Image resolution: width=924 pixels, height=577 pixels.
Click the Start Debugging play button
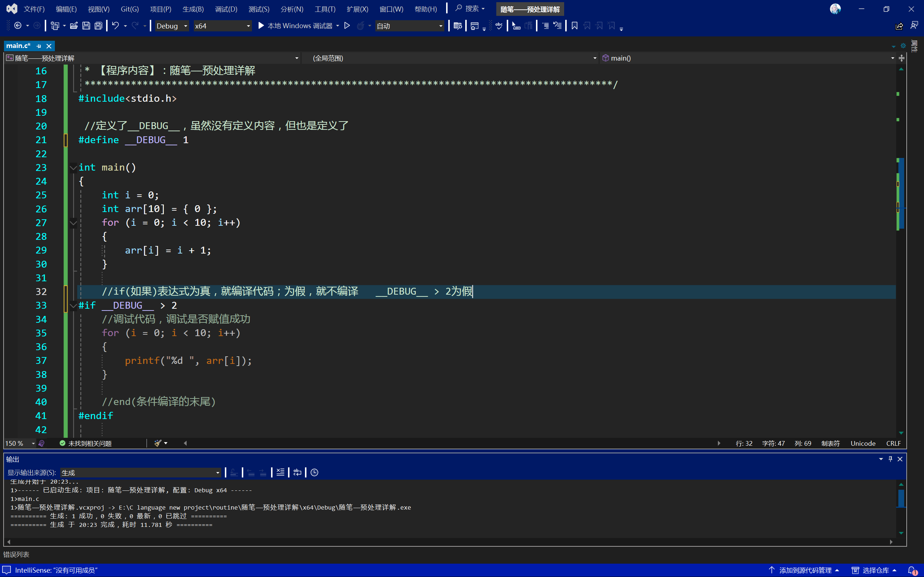[x=261, y=26]
